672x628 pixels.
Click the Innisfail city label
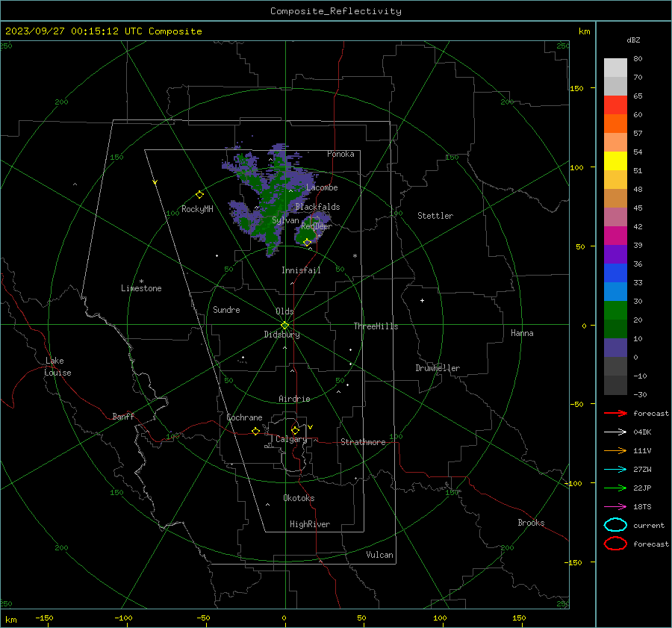click(301, 270)
